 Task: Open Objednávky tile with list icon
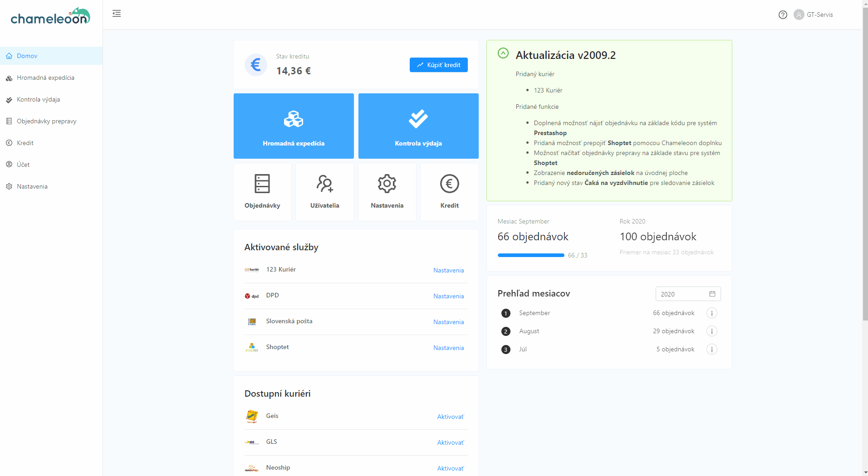point(262,192)
